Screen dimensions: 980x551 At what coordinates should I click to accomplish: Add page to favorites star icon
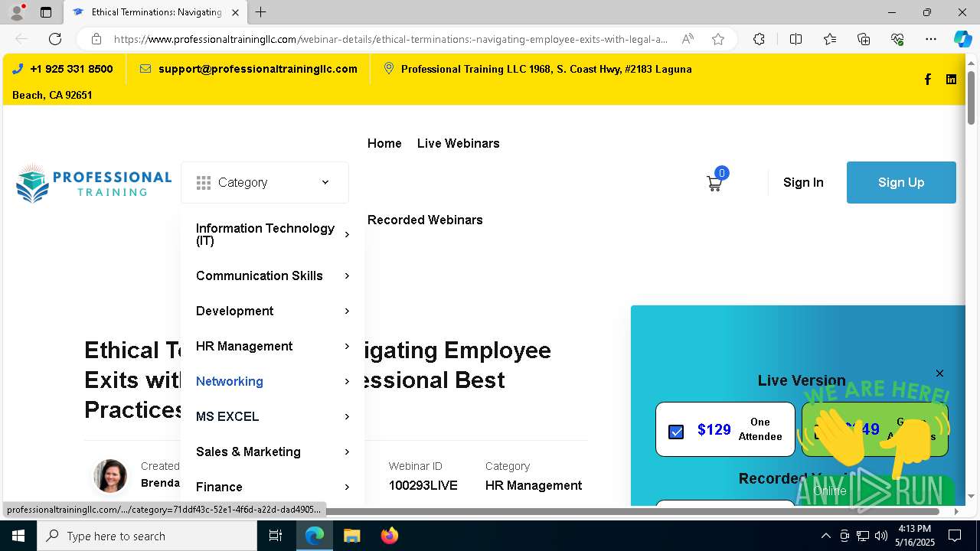pyautogui.click(x=718, y=39)
